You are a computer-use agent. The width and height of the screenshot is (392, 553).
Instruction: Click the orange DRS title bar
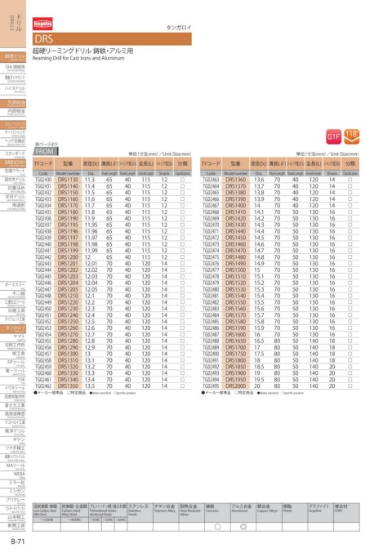click(x=112, y=38)
